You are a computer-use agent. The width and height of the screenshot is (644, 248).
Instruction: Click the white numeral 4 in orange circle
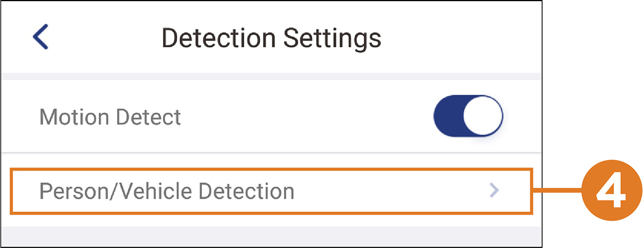click(611, 191)
